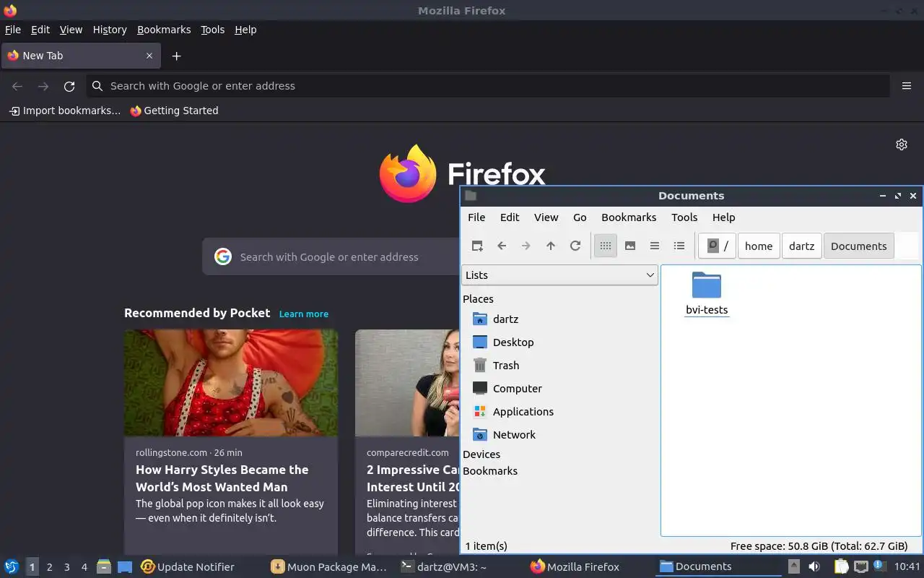Open Firefox History menu
Viewport: 924px width, 578px height.
(110, 30)
